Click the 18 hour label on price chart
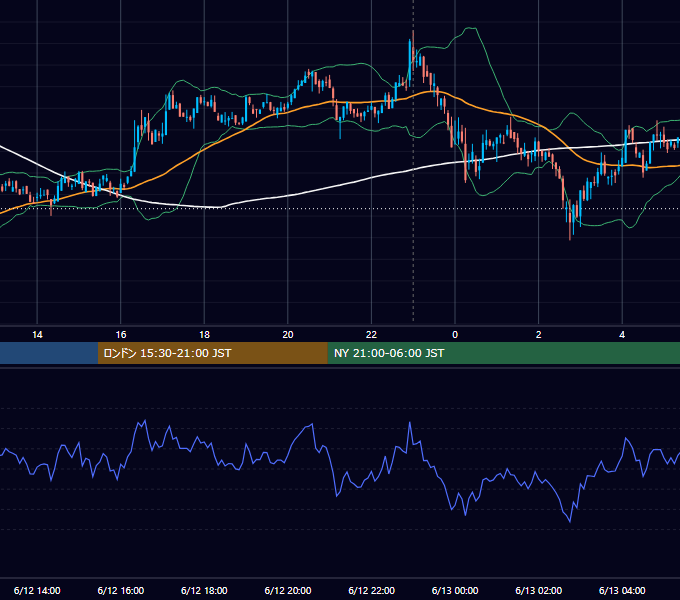This screenshot has width=680, height=600. [204, 335]
